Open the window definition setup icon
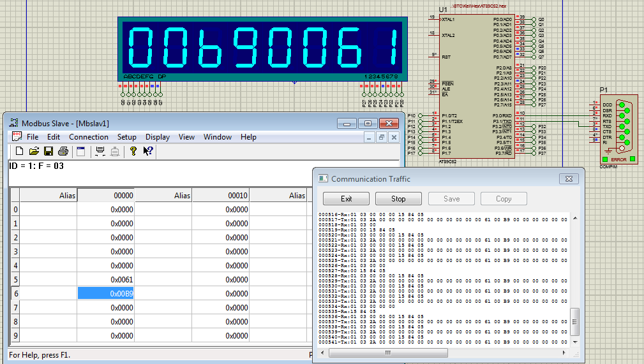 [81, 151]
